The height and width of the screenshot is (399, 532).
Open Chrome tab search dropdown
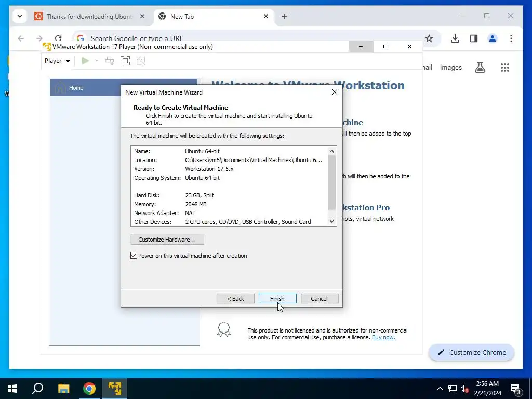[20, 16]
